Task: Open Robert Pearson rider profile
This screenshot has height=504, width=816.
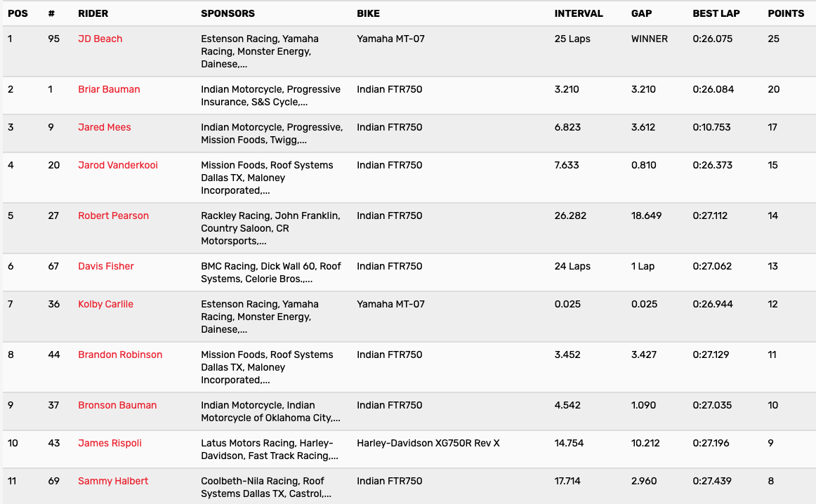Action: point(113,215)
